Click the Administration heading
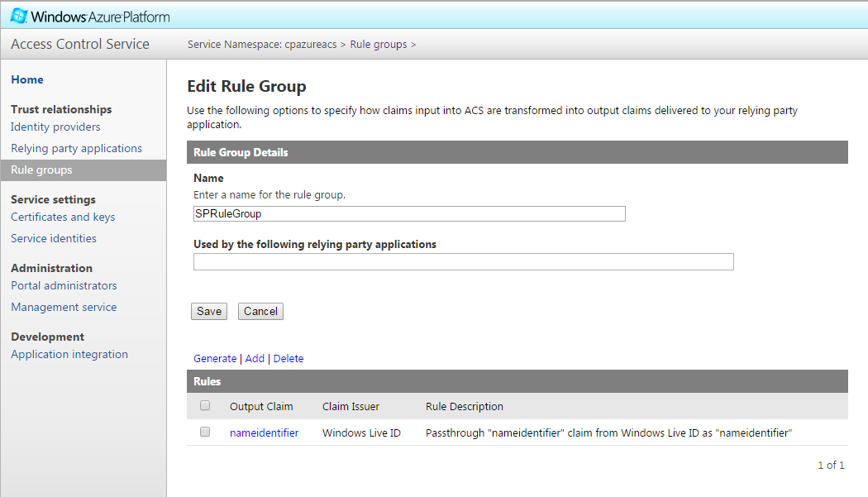Image resolution: width=868 pixels, height=497 pixels. pyautogui.click(x=51, y=268)
